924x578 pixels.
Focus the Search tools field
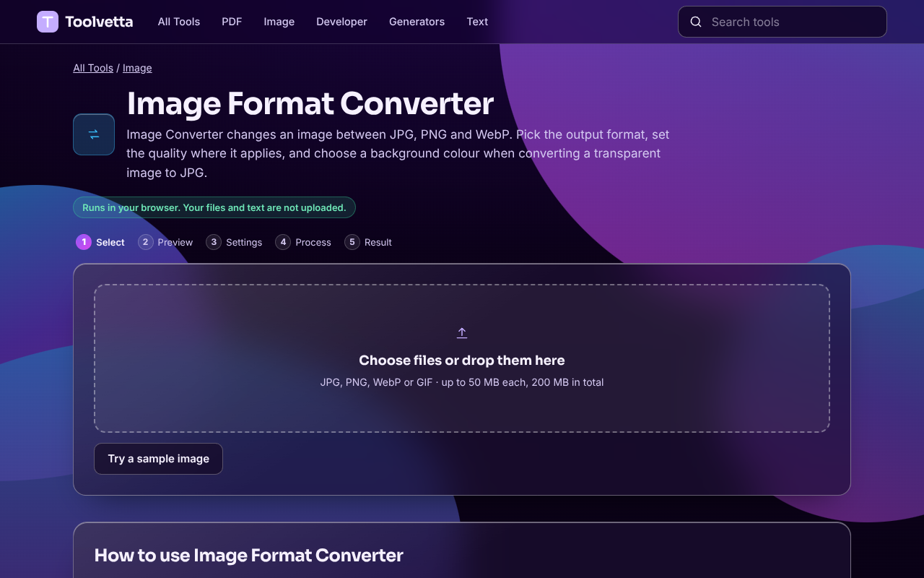(x=783, y=22)
